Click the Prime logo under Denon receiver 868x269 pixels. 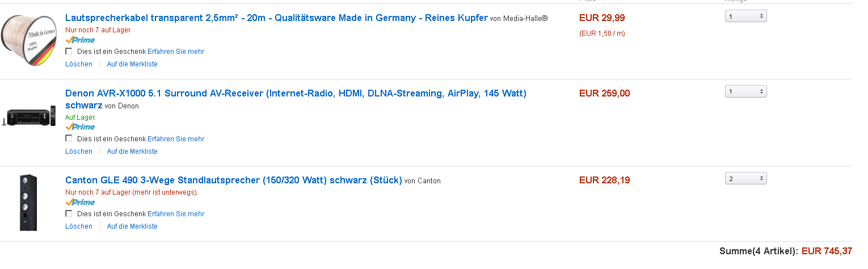(80, 127)
